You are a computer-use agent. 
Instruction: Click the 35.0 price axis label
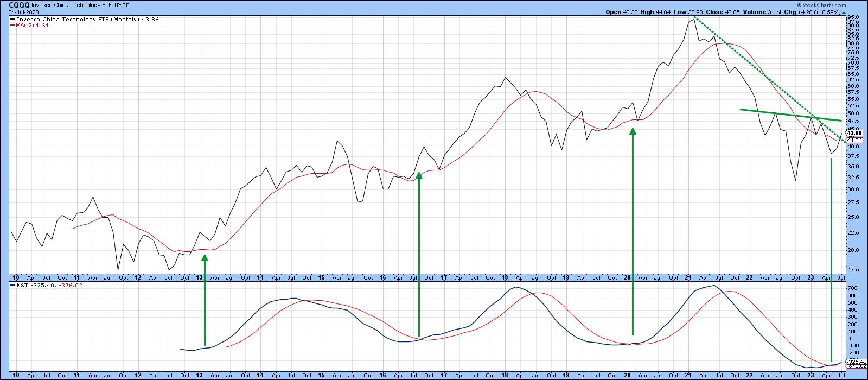pos(852,166)
